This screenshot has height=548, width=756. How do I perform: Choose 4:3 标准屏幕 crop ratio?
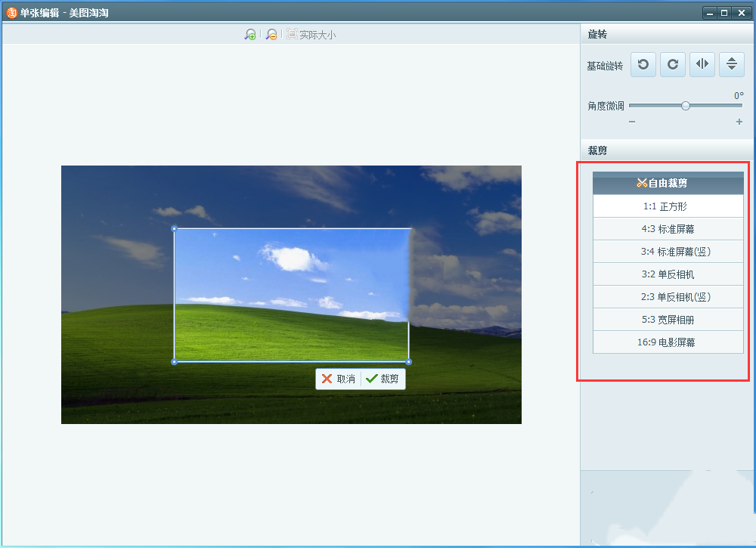(668, 229)
